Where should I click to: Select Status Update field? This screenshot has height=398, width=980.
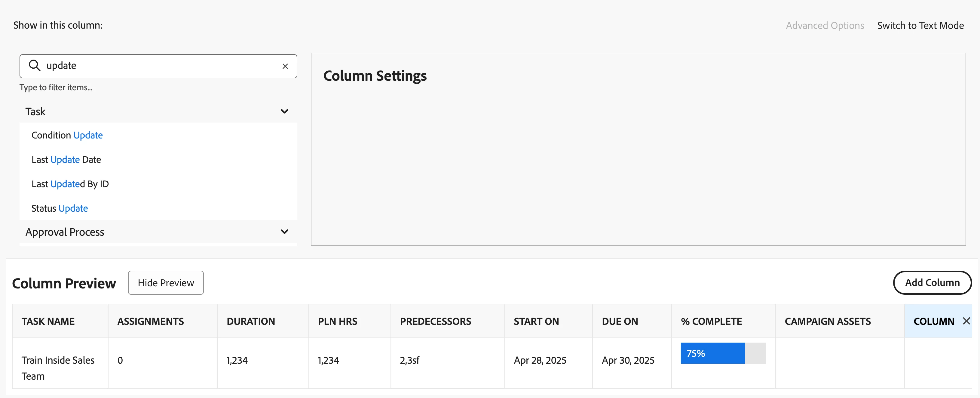coord(59,208)
